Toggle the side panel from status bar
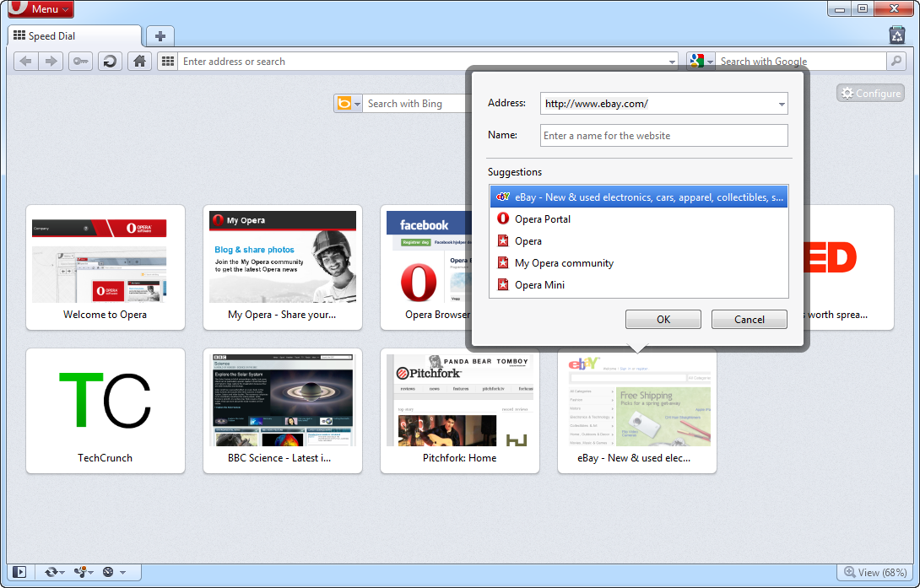This screenshot has height=588, width=920. pyautogui.click(x=19, y=572)
